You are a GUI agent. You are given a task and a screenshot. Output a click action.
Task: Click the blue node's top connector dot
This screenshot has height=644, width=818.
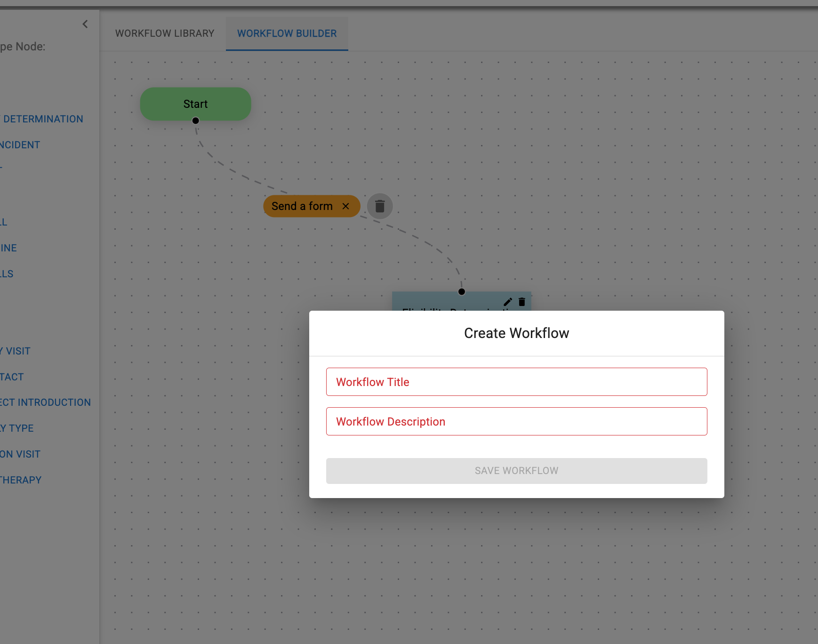(x=462, y=291)
